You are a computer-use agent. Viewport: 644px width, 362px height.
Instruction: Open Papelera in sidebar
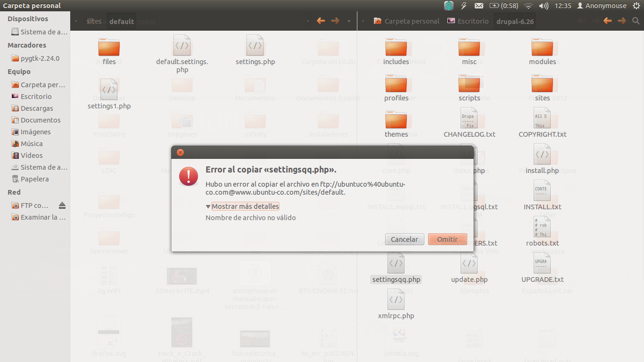30,179
